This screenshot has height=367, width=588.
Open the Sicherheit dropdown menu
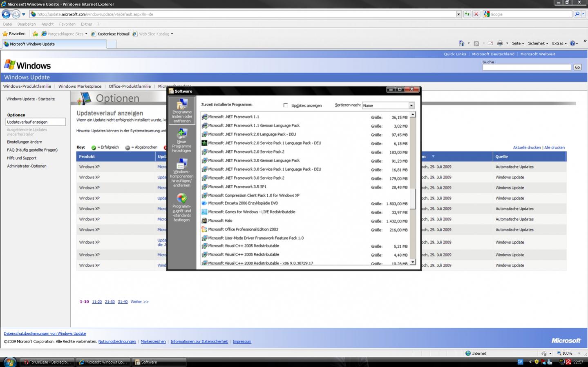point(538,43)
